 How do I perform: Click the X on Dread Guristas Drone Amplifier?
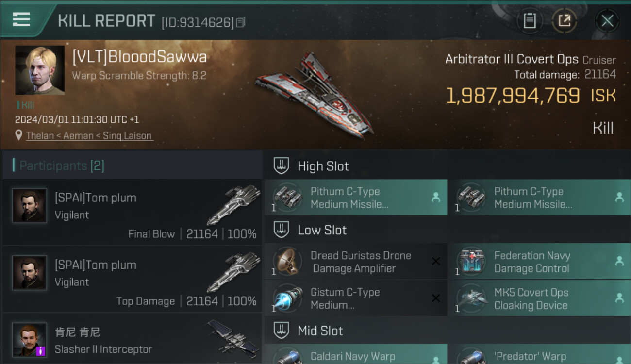point(436,261)
